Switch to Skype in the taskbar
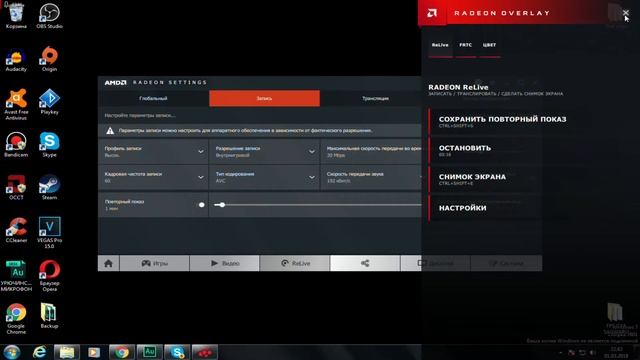This screenshot has width=640, height=360. [177, 352]
